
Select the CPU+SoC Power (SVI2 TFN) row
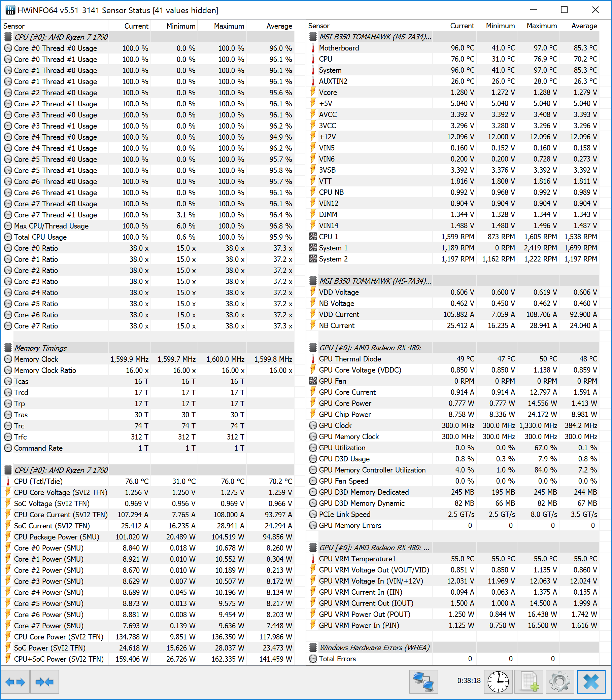(148, 659)
